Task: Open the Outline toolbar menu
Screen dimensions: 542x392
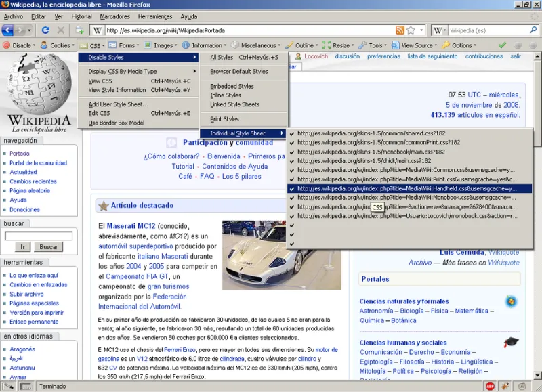Action: (x=301, y=45)
